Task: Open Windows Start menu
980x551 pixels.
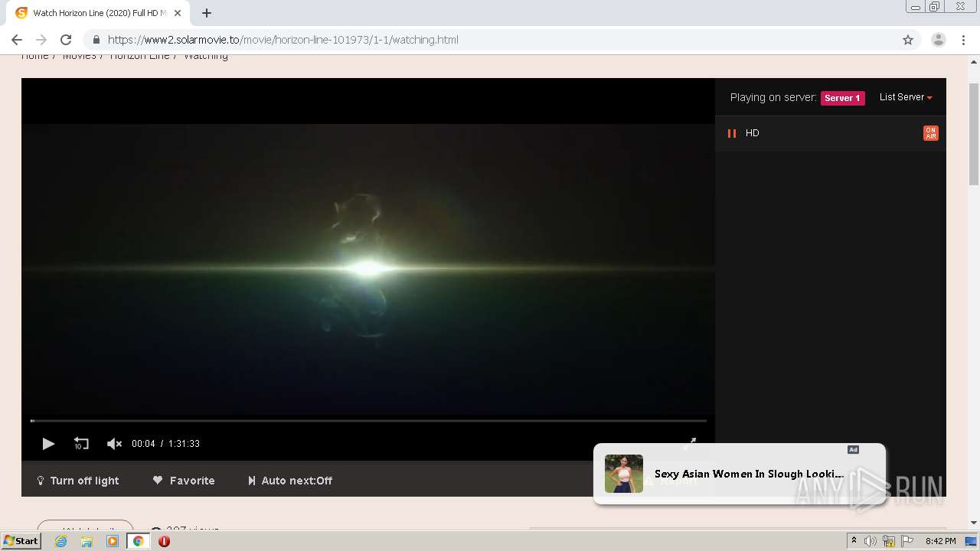Action: pyautogui.click(x=21, y=541)
